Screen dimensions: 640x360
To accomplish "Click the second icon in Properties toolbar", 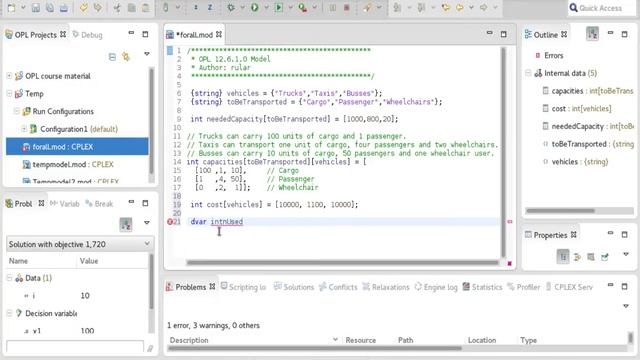I will click(577, 257).
